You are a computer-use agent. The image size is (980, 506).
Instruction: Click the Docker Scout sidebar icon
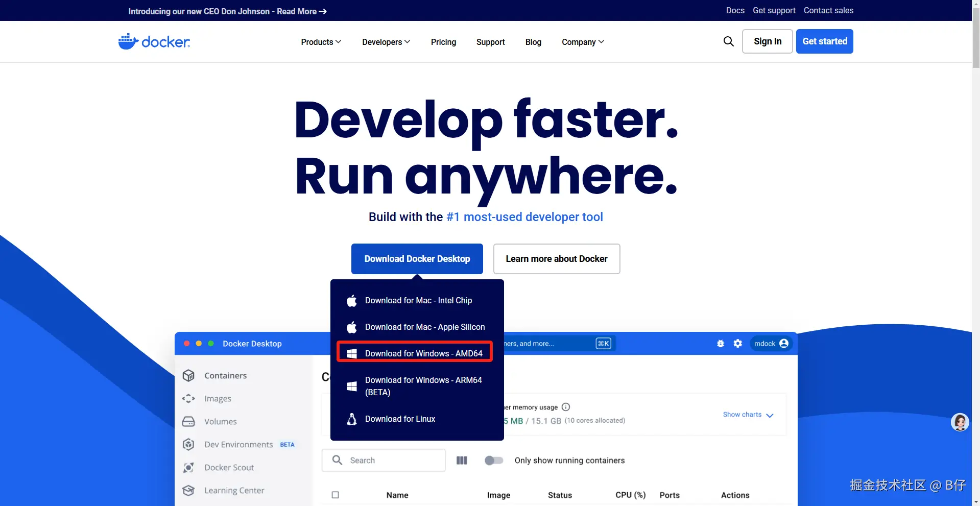point(188,468)
